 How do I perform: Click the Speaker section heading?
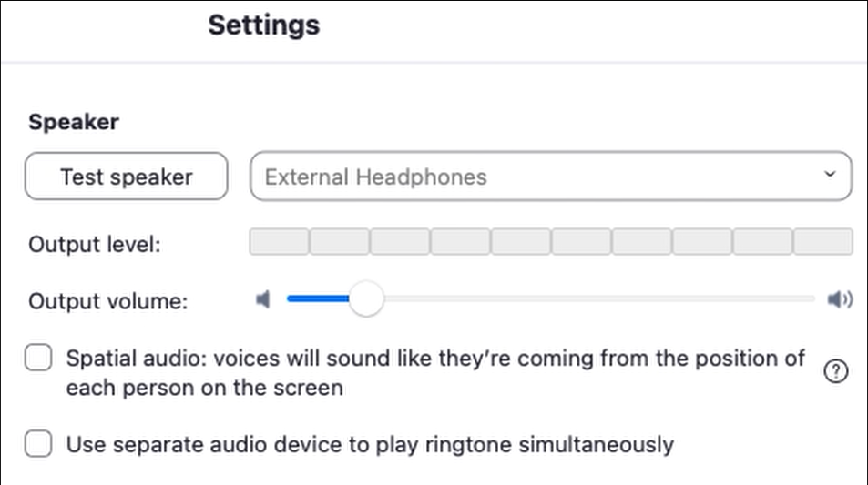tap(74, 122)
